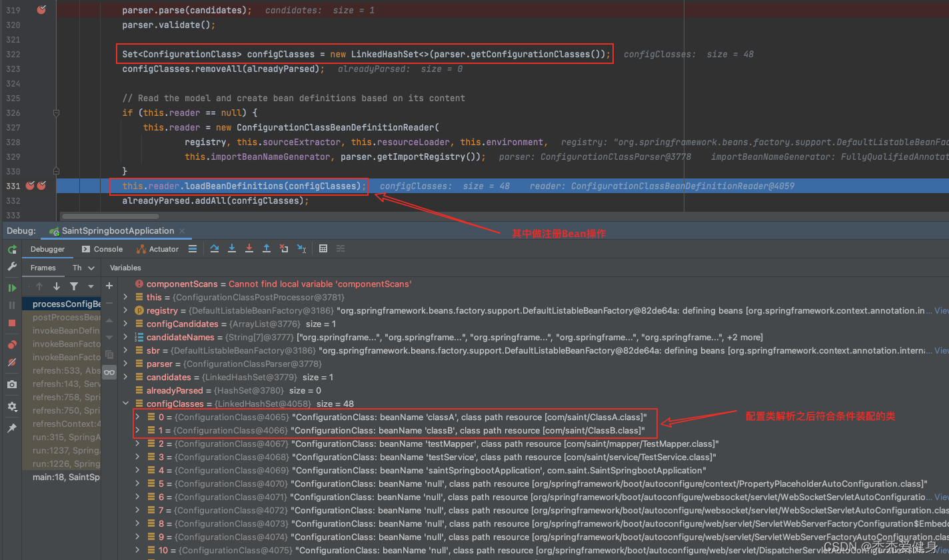Open the Evaluate Expression calculator
This screenshot has height=560, width=949.
[323, 248]
